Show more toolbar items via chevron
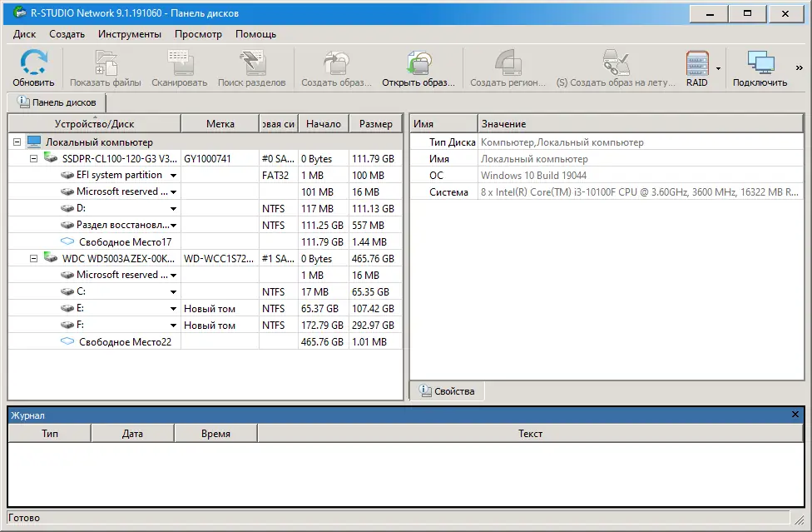The height and width of the screenshot is (532, 812). tap(799, 68)
